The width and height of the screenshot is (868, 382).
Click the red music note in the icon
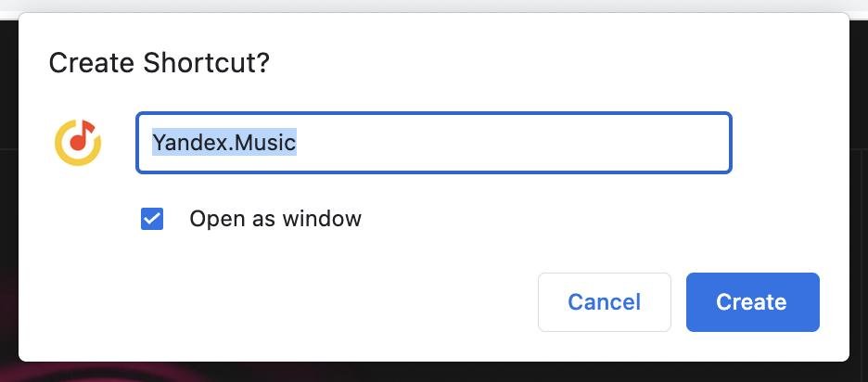(81, 138)
